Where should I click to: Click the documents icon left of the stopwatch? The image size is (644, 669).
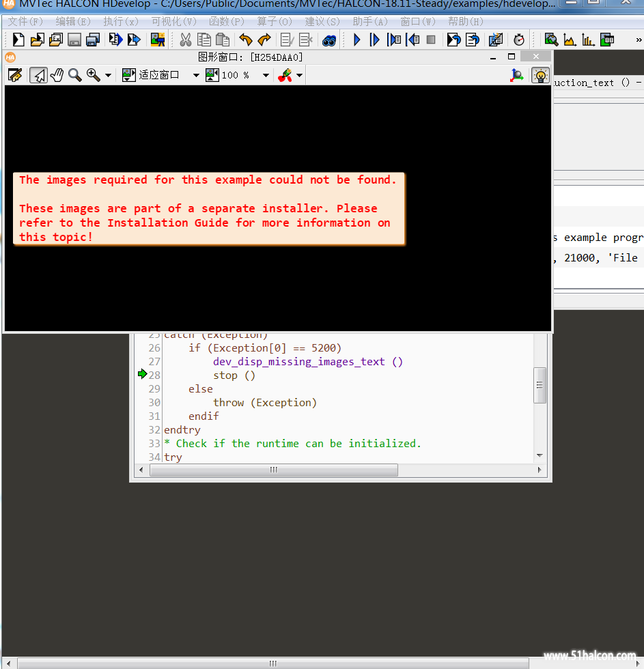pyautogui.click(x=496, y=40)
